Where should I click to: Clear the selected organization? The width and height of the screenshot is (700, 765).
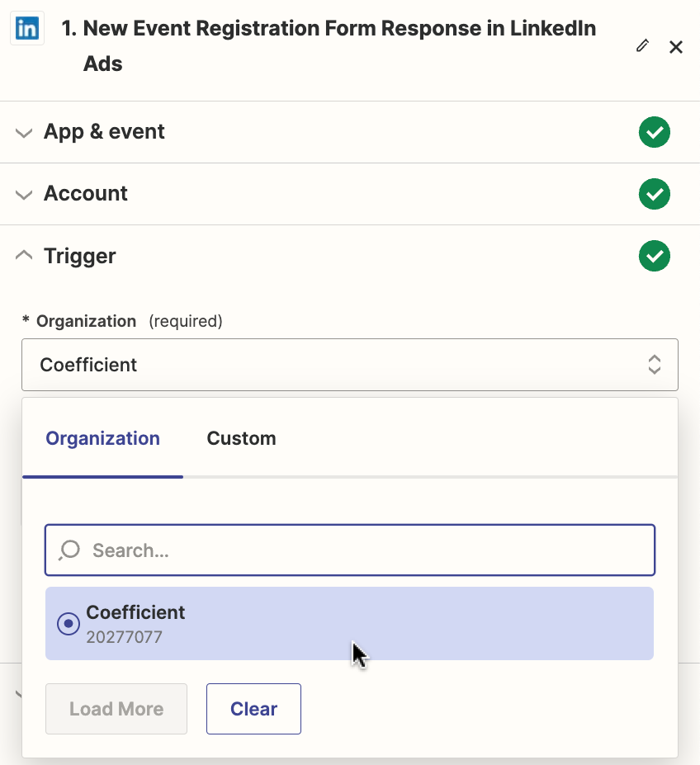coord(253,708)
